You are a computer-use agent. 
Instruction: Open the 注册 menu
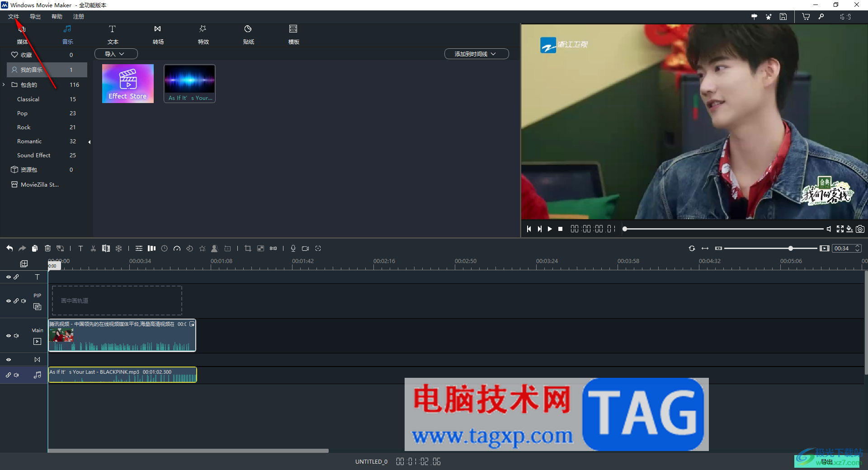tap(79, 17)
